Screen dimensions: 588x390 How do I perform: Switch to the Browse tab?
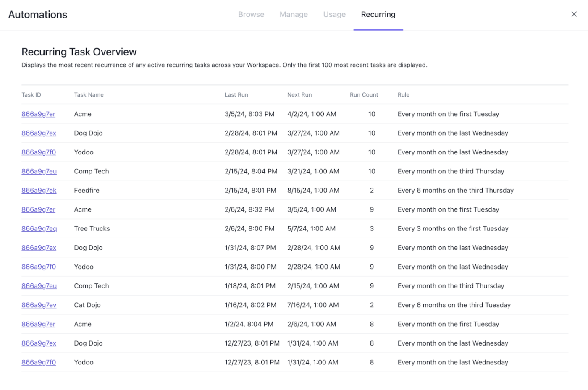point(251,14)
